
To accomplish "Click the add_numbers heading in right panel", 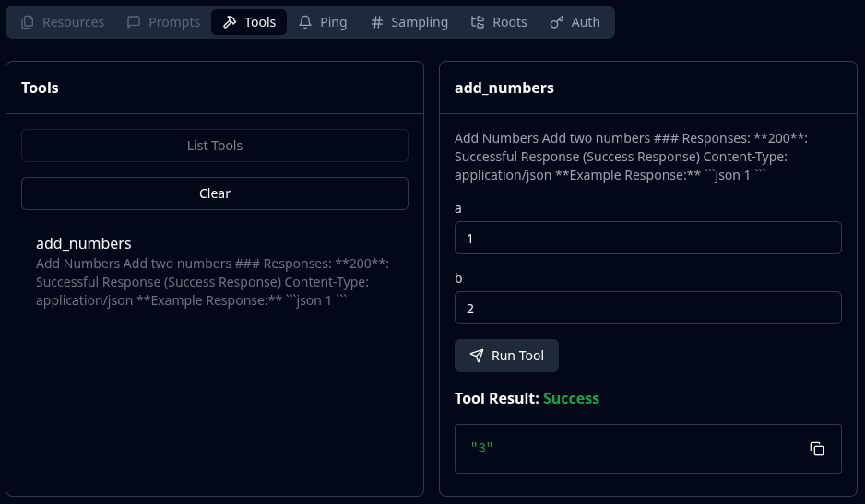I will [504, 88].
